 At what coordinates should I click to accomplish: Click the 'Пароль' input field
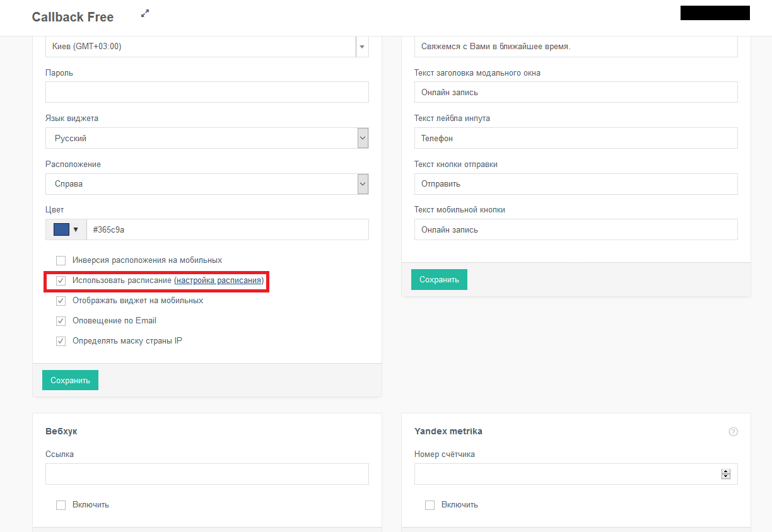tap(207, 92)
